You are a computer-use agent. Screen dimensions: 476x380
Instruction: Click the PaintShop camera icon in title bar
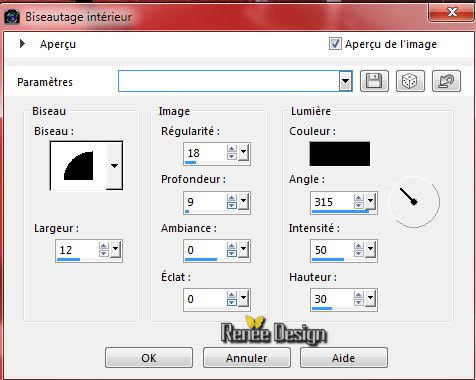pos(12,17)
